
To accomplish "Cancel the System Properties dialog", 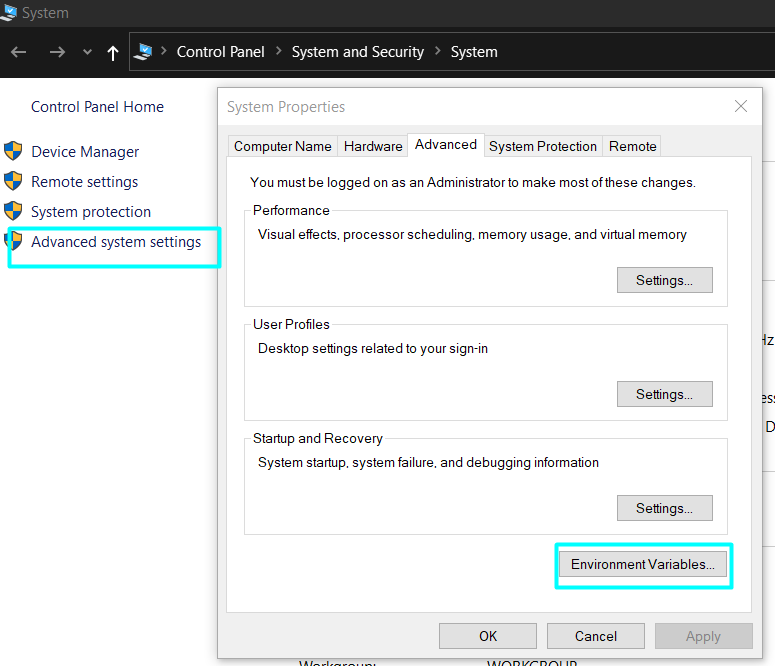I will pos(596,636).
